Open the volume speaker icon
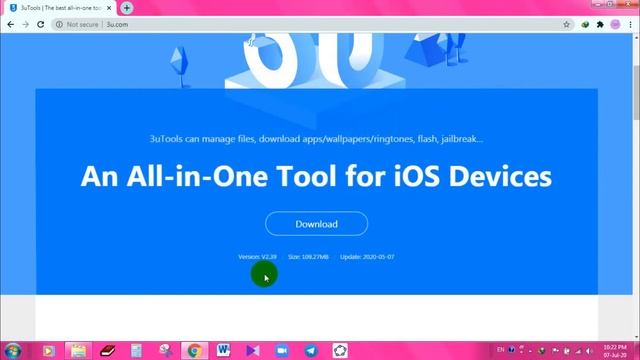This screenshot has height=360, width=640. pos(589,351)
